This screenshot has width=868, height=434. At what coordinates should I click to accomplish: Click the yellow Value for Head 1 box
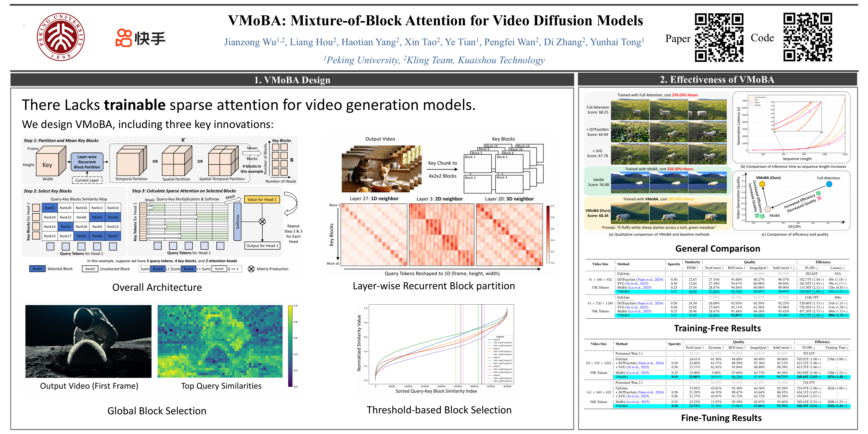point(262,199)
